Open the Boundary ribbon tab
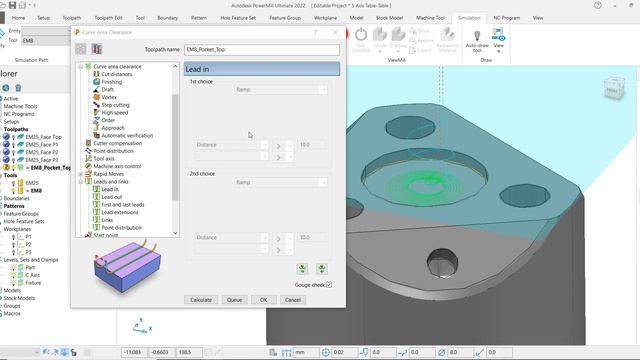The height and width of the screenshot is (360, 640). pyautogui.click(x=167, y=18)
